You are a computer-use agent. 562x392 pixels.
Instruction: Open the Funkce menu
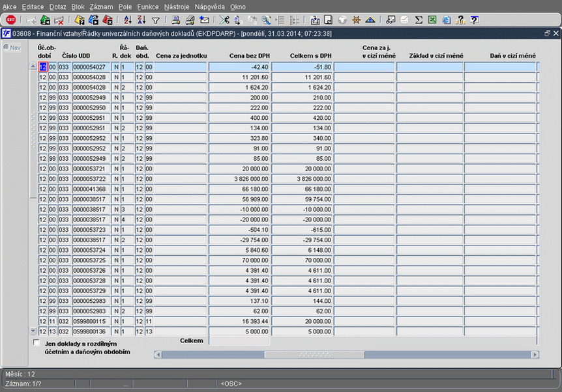coord(147,7)
